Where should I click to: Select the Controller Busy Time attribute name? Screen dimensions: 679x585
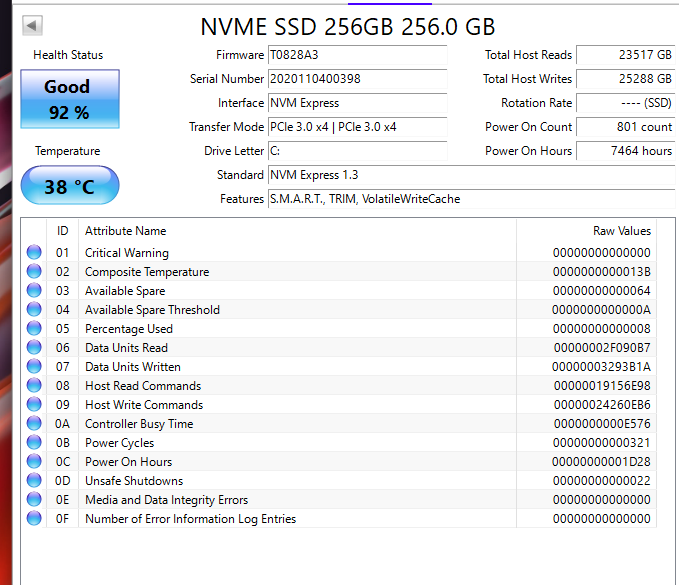click(139, 424)
